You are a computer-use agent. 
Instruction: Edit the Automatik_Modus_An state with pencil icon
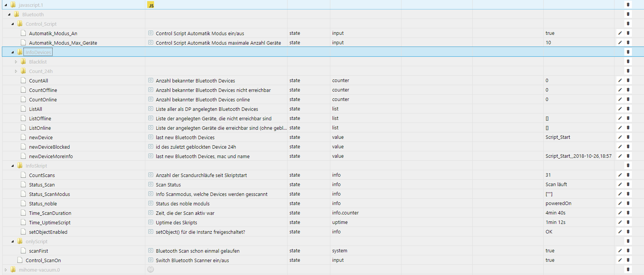coord(620,33)
